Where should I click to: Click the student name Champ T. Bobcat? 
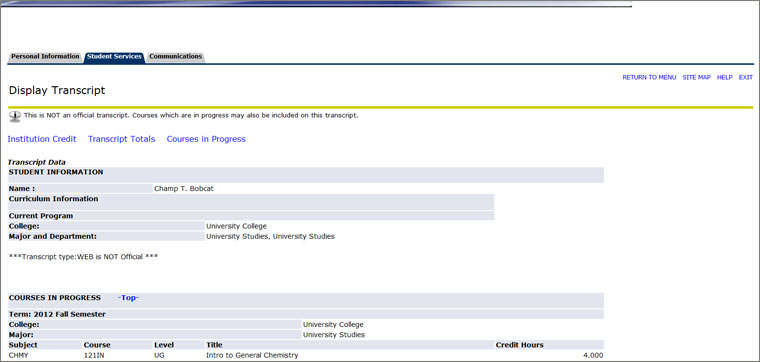(184, 189)
